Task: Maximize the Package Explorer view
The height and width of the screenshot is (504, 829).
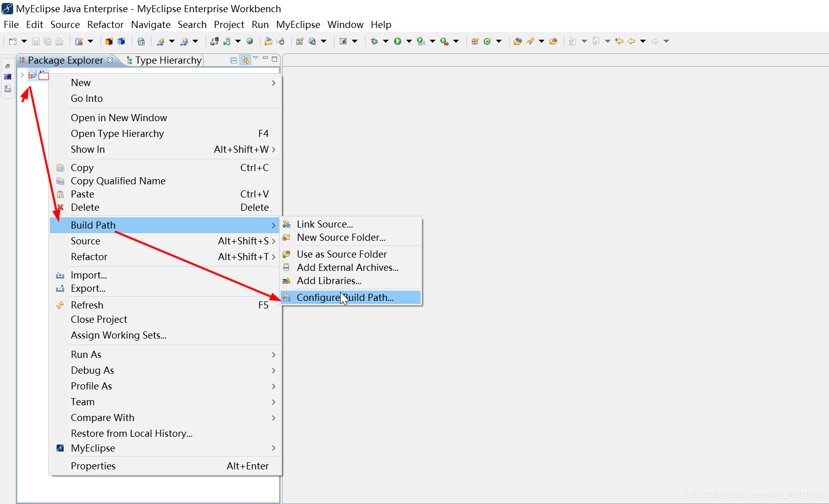Action: [274, 59]
